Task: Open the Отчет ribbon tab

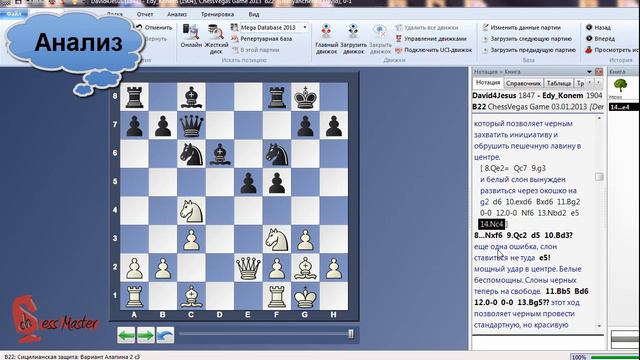Action: 145,14
